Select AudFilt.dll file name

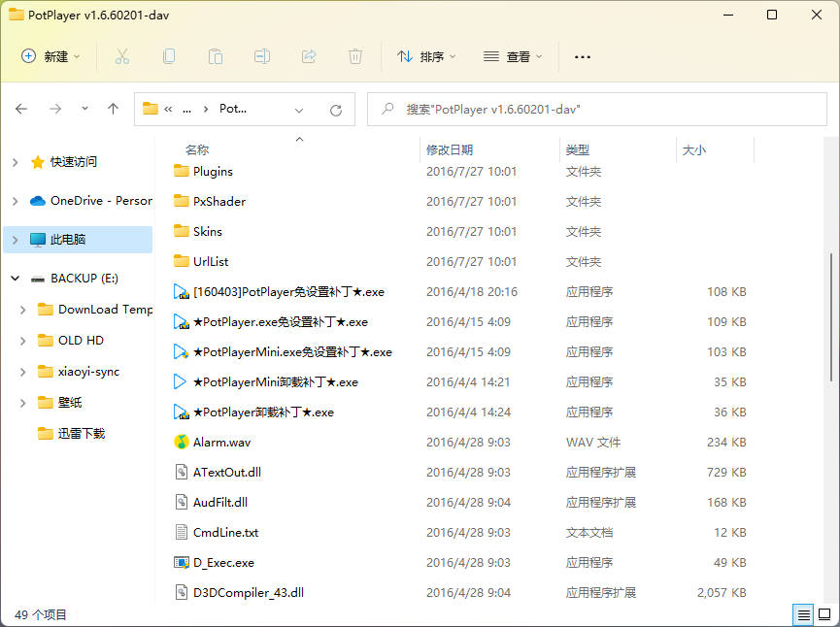(220, 502)
